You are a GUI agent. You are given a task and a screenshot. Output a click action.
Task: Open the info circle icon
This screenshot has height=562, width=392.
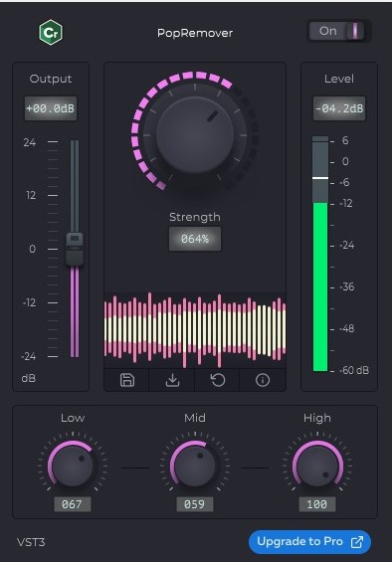click(263, 380)
